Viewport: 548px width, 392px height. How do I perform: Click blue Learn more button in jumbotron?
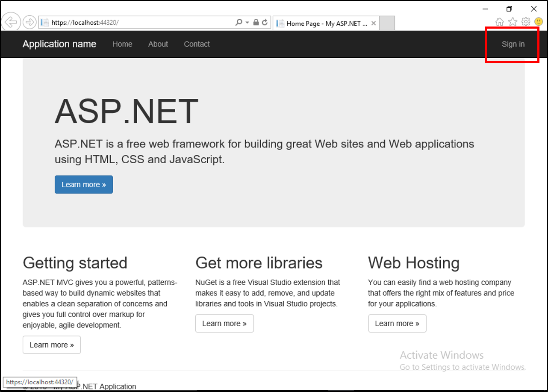pyautogui.click(x=84, y=185)
